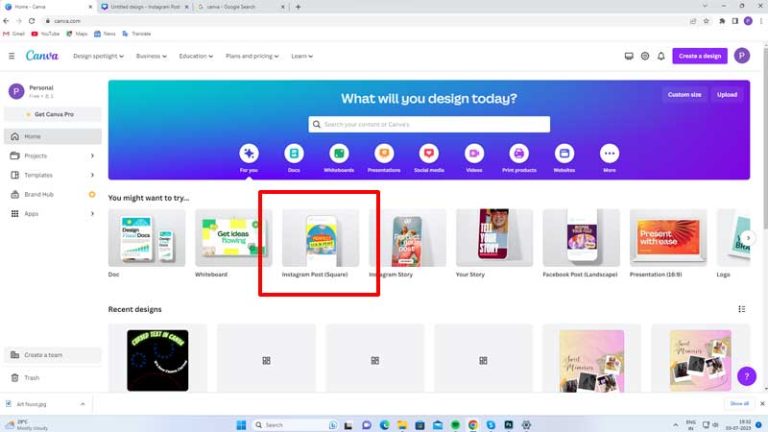Select the Websites category icon
This screenshot has width=768, height=432.
564,153
